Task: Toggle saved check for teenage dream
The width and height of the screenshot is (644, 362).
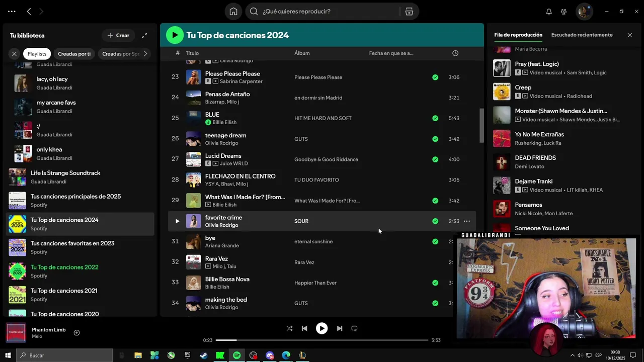Action: pos(435,139)
